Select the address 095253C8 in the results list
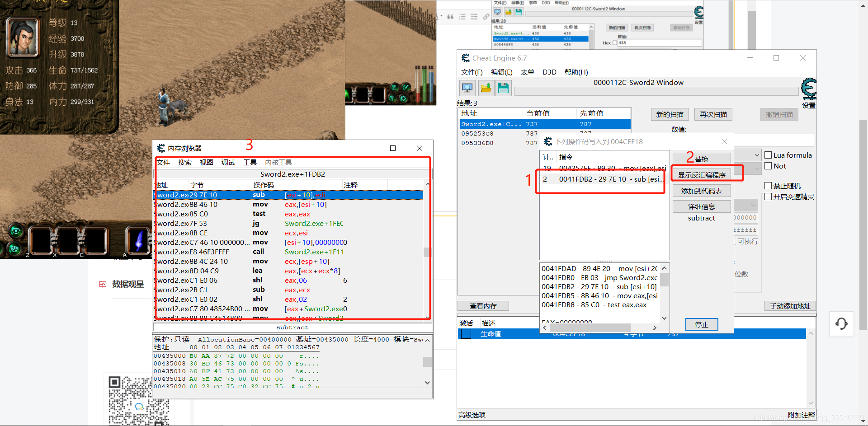Viewport: 868px width, 426px height. [x=477, y=133]
